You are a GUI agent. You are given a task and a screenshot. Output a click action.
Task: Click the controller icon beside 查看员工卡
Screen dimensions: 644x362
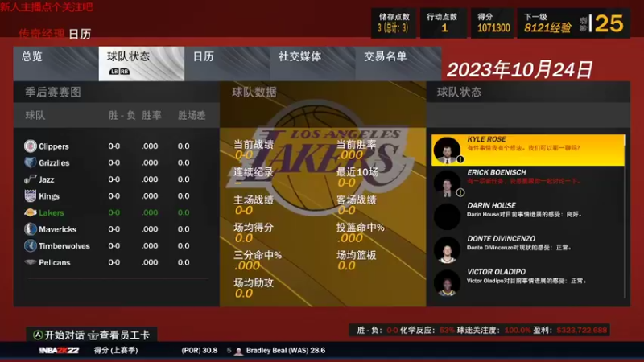click(x=93, y=335)
